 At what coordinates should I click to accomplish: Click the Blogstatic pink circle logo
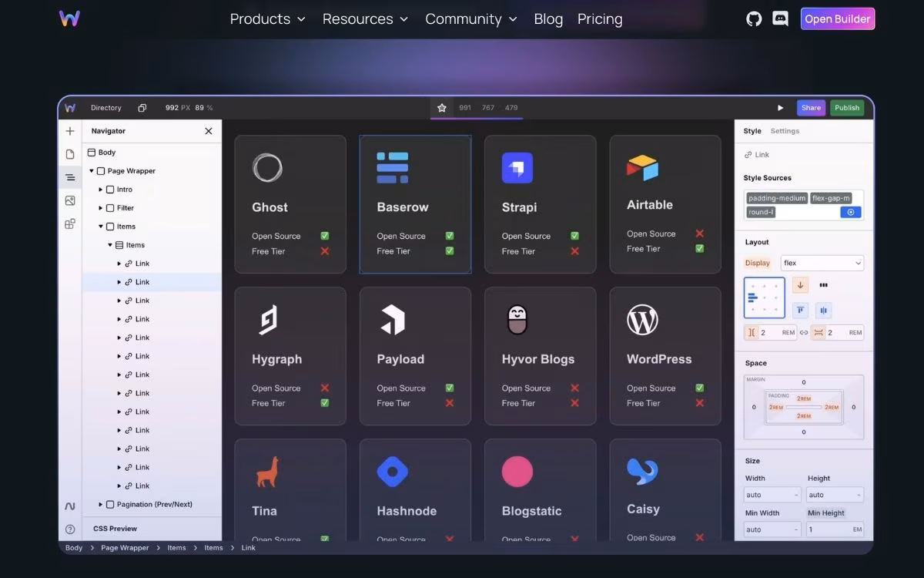click(x=517, y=472)
